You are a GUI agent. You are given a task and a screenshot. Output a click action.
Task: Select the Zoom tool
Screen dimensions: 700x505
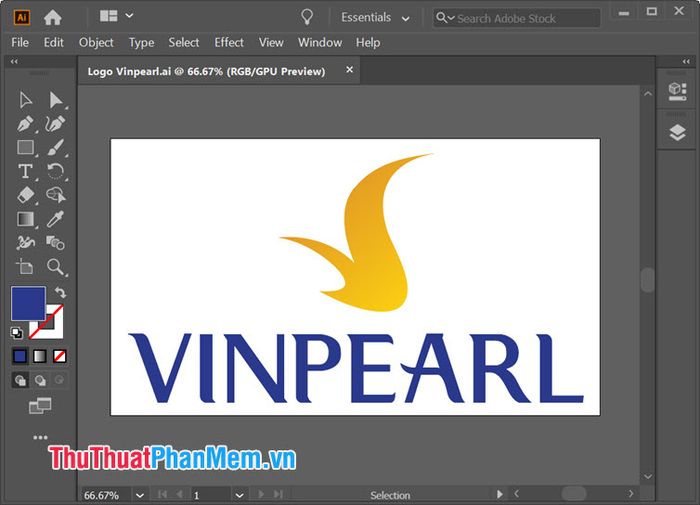click(55, 267)
